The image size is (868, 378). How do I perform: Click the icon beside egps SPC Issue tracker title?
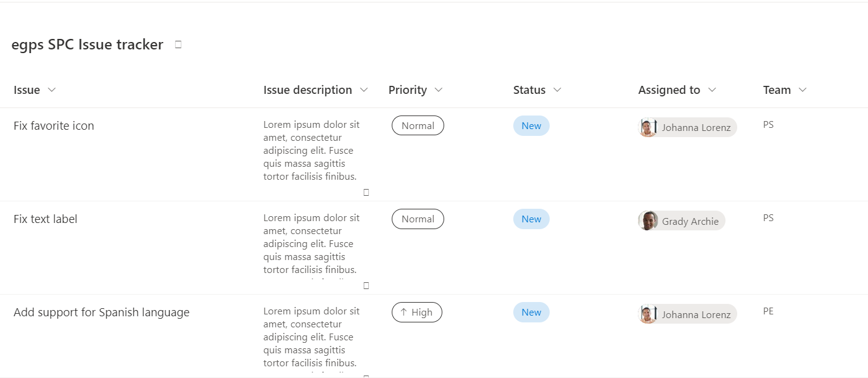178,44
